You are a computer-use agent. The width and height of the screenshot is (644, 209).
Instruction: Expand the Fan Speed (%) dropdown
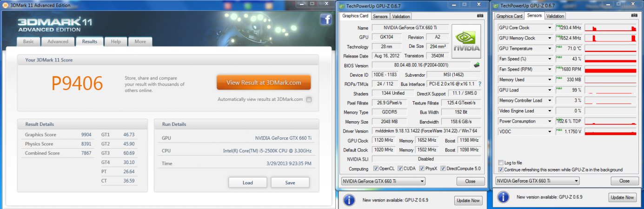pos(550,59)
